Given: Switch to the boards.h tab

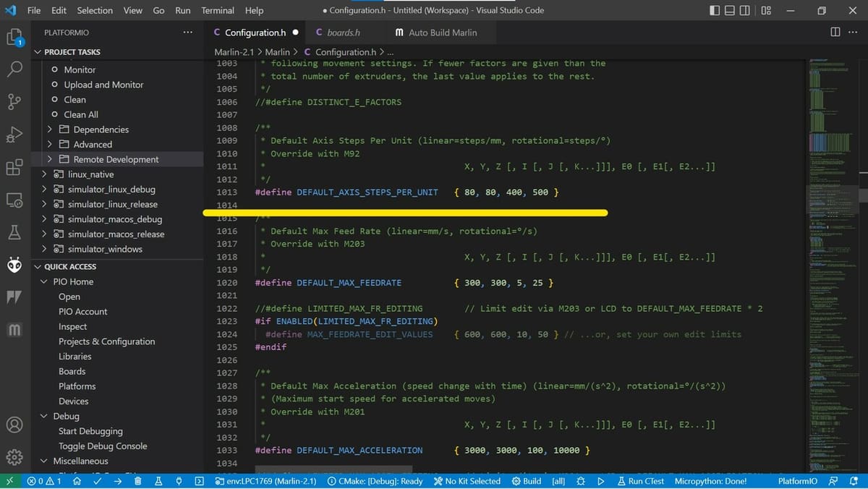Looking at the screenshot, I should click(343, 33).
